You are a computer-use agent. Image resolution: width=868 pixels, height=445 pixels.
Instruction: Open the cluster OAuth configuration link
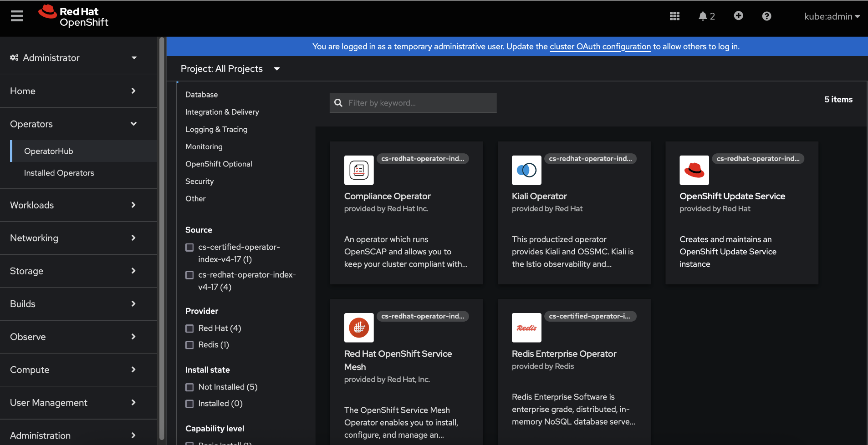600,46
